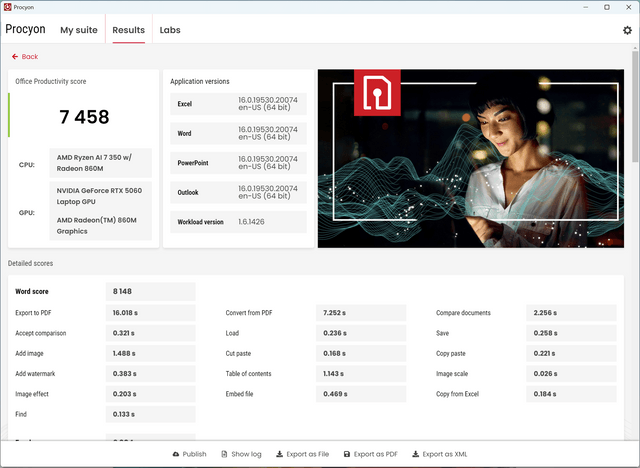The image size is (640, 468).
Task: Click the Word version row
Action: coord(238,133)
